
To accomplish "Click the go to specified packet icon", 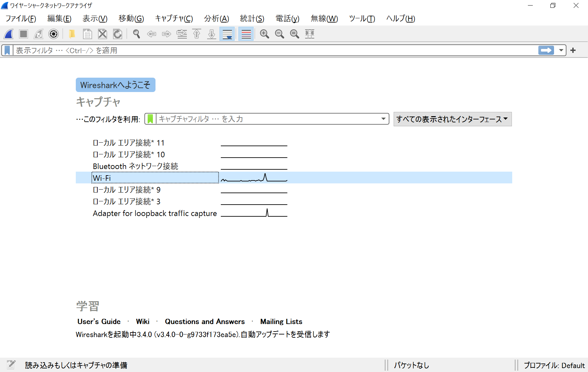I will click(182, 34).
